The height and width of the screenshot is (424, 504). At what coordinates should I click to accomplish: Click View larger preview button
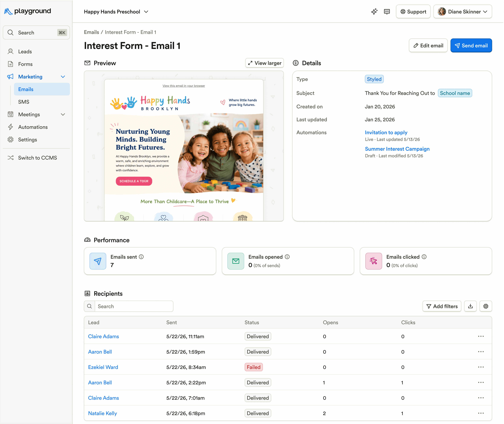pyautogui.click(x=264, y=63)
